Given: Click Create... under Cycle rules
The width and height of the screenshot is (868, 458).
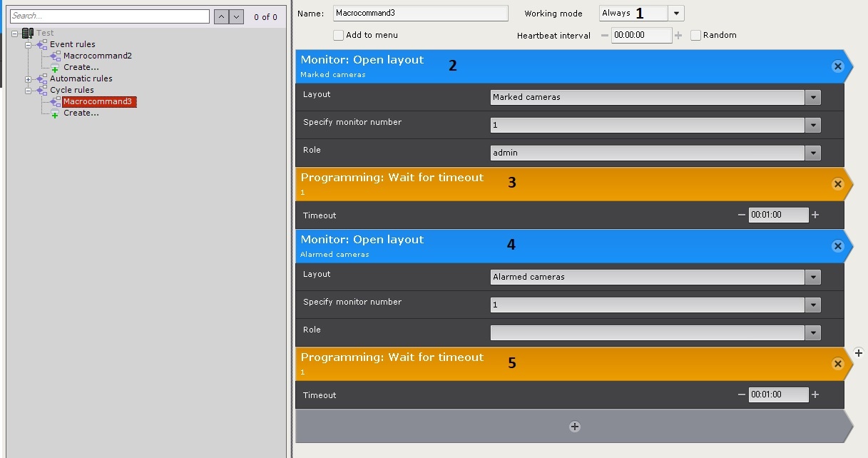Looking at the screenshot, I should (81, 113).
